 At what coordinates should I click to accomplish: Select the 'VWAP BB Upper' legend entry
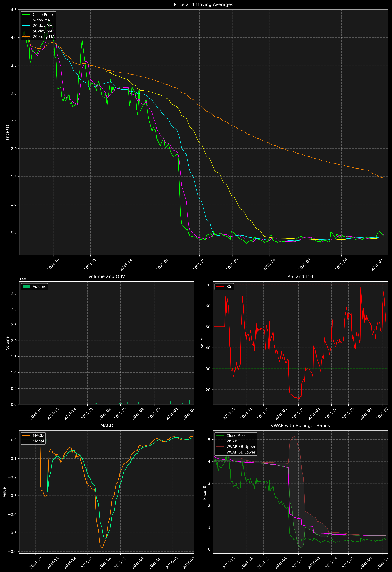pyautogui.click(x=241, y=447)
